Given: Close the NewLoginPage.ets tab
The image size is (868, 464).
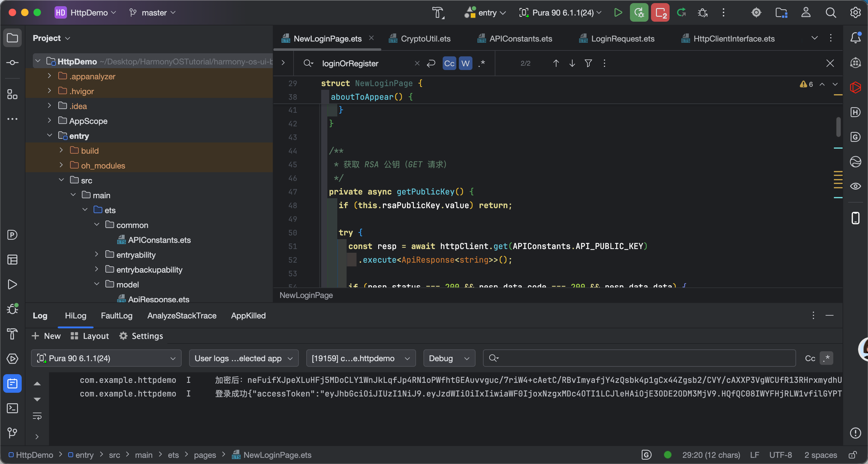Looking at the screenshot, I should click(371, 38).
